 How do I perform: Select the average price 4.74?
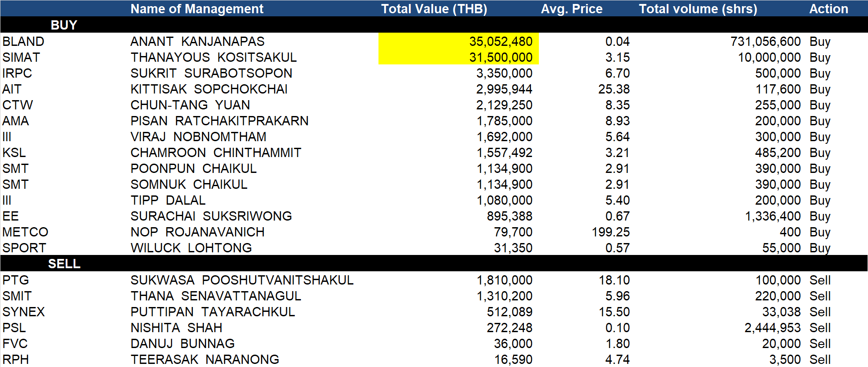click(617, 360)
